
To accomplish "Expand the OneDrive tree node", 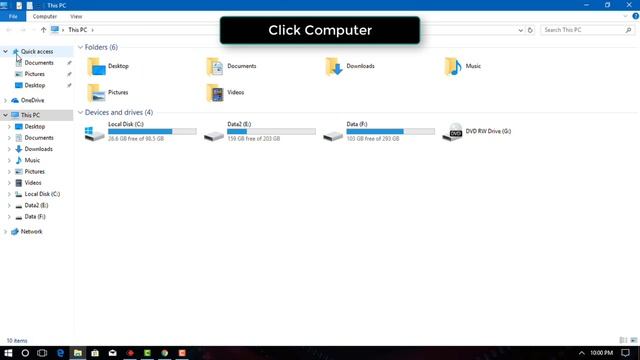I will tap(6, 100).
